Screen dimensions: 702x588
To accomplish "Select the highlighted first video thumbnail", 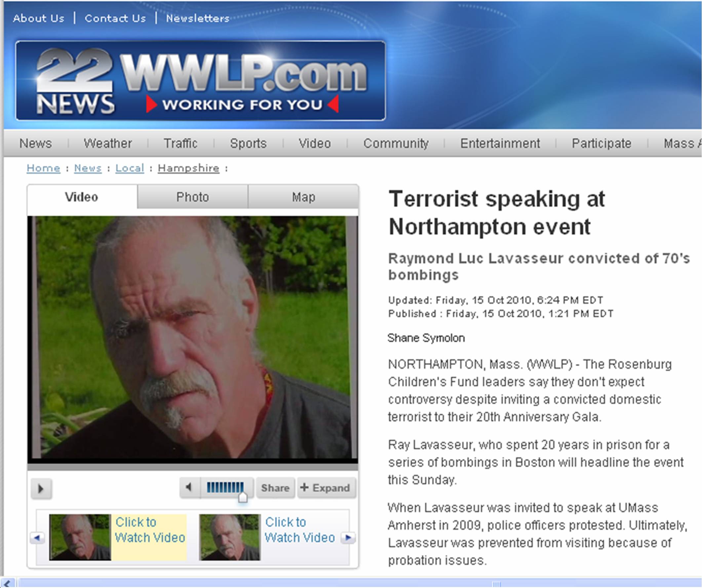I will click(80, 537).
